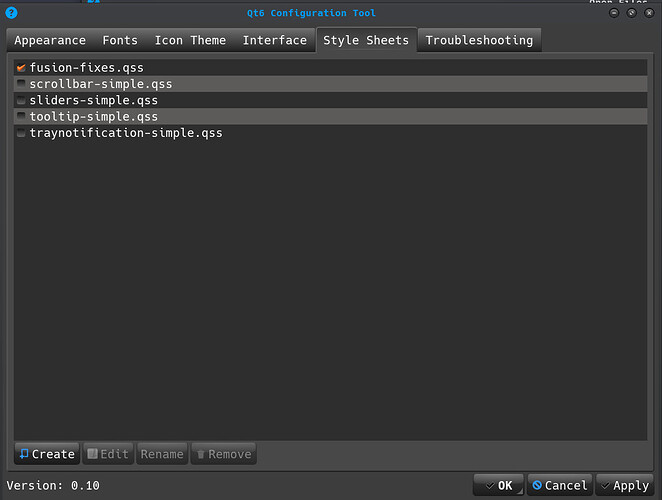Screen dimensions: 662x500
Task: Enable the traynotification-simple.qss checkbox
Action: 21,133
